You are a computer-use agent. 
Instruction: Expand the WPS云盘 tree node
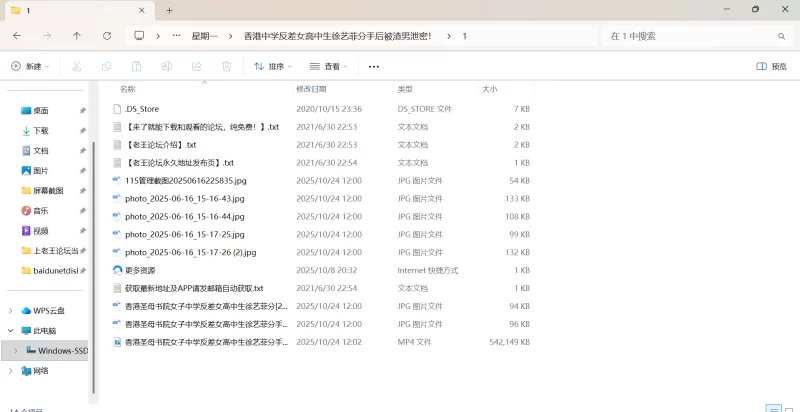click(x=12, y=310)
